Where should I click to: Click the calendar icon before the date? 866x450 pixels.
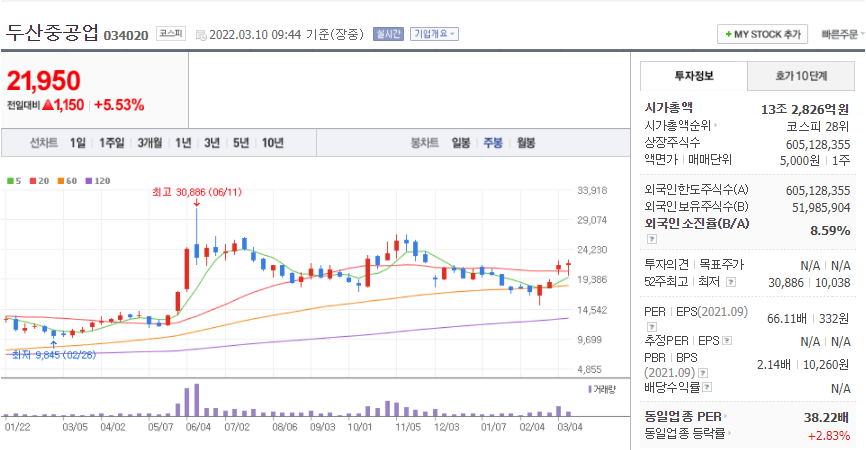(x=201, y=35)
